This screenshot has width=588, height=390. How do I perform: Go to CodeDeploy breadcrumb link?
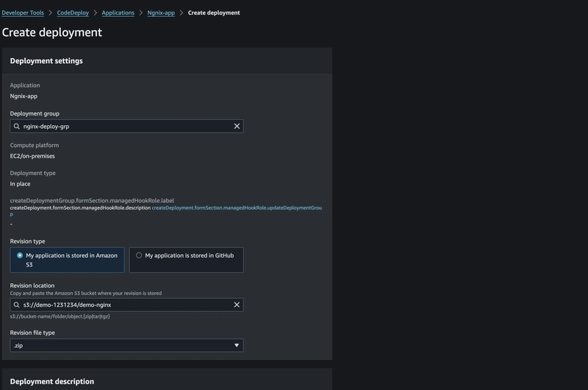tap(73, 13)
